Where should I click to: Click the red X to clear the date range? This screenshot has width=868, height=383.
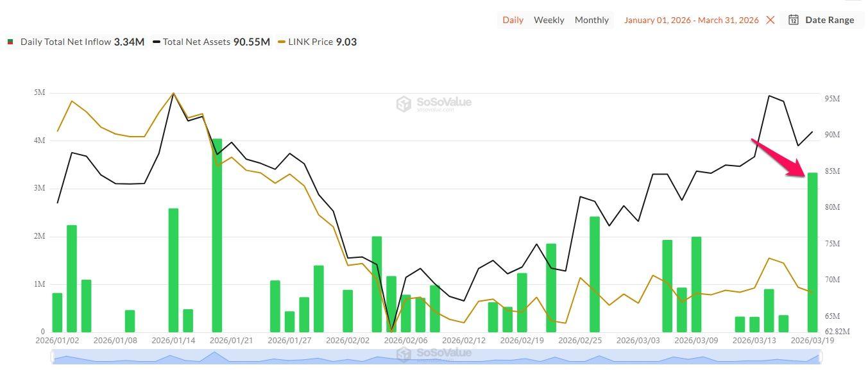[x=770, y=20]
